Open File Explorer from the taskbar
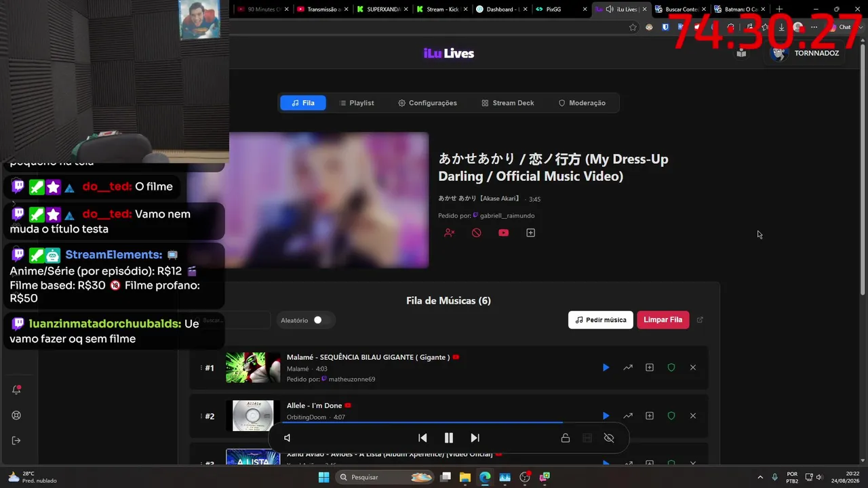 [x=465, y=477]
